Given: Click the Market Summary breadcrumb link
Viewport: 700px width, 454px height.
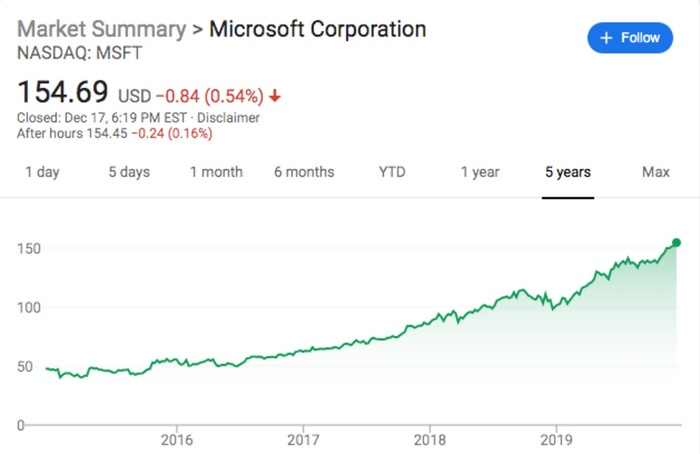Looking at the screenshot, I should (x=100, y=27).
